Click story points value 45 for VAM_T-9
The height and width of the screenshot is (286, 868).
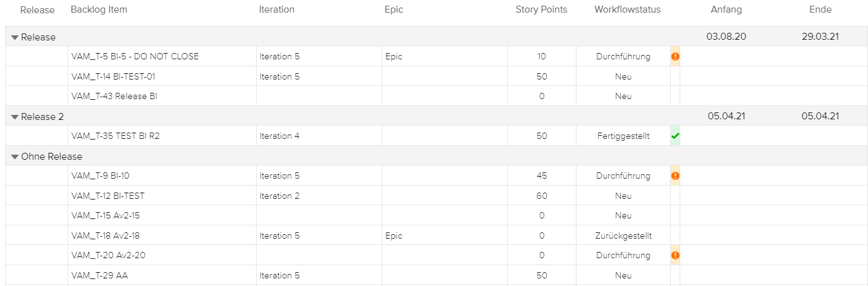tap(541, 176)
